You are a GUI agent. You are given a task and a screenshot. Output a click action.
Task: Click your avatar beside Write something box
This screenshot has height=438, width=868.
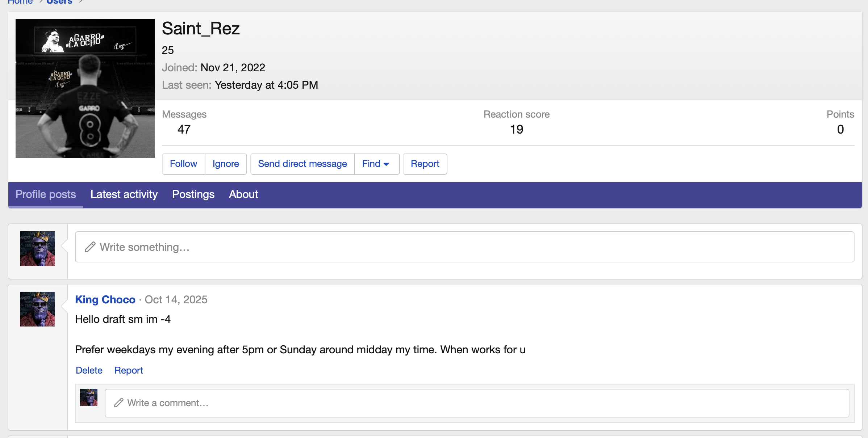coord(38,249)
